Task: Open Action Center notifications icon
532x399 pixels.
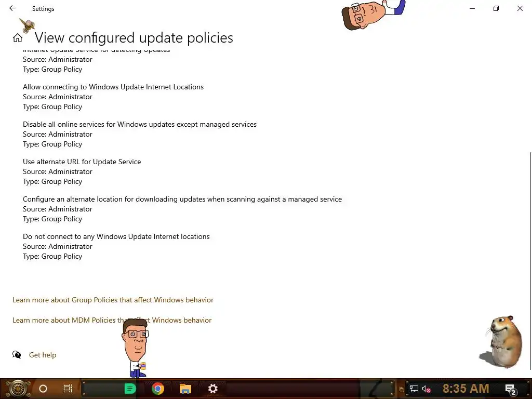Action: (511, 389)
